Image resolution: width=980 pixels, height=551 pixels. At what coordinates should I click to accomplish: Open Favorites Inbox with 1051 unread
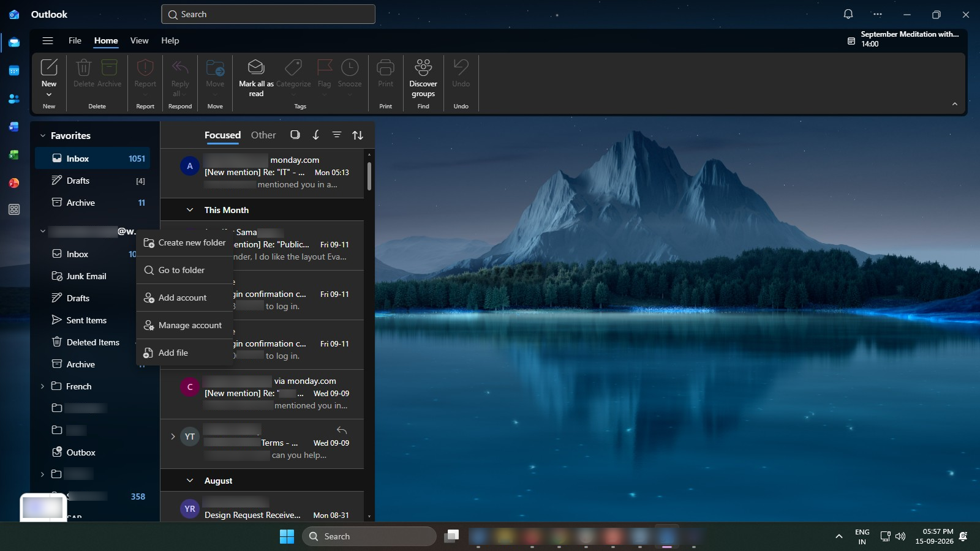[x=92, y=159]
